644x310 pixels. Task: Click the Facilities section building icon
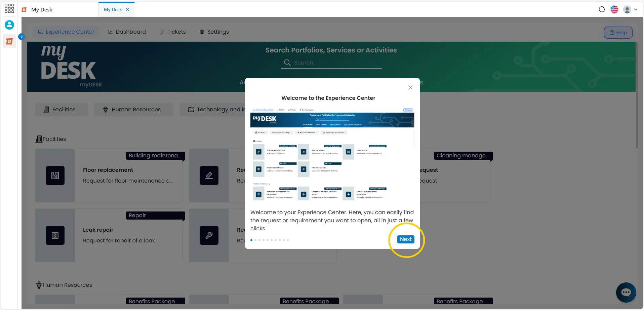(x=39, y=139)
